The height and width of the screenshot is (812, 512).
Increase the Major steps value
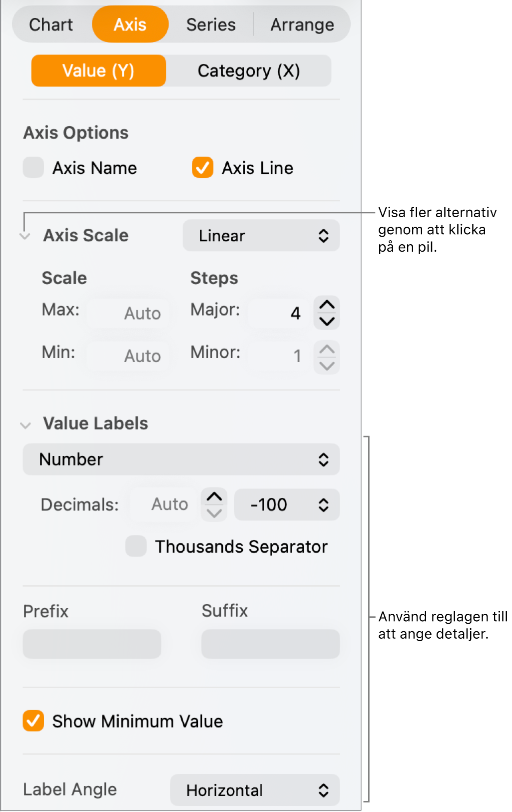pyautogui.click(x=327, y=305)
